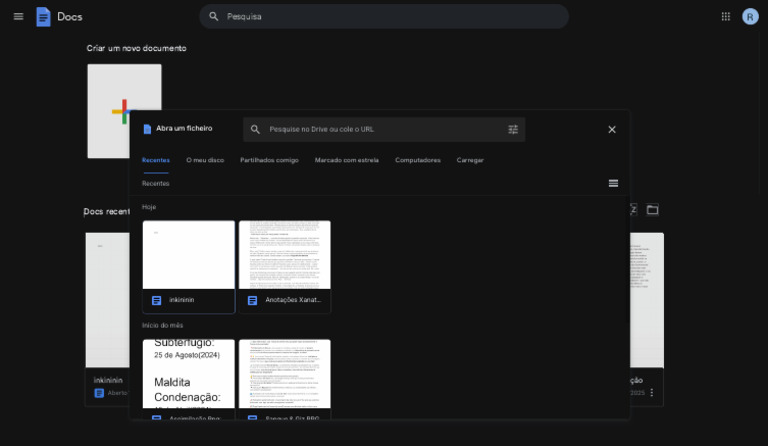The image size is (768, 446).
Task: Select the dense-text thumbnail under Início do mês
Action: (x=285, y=374)
